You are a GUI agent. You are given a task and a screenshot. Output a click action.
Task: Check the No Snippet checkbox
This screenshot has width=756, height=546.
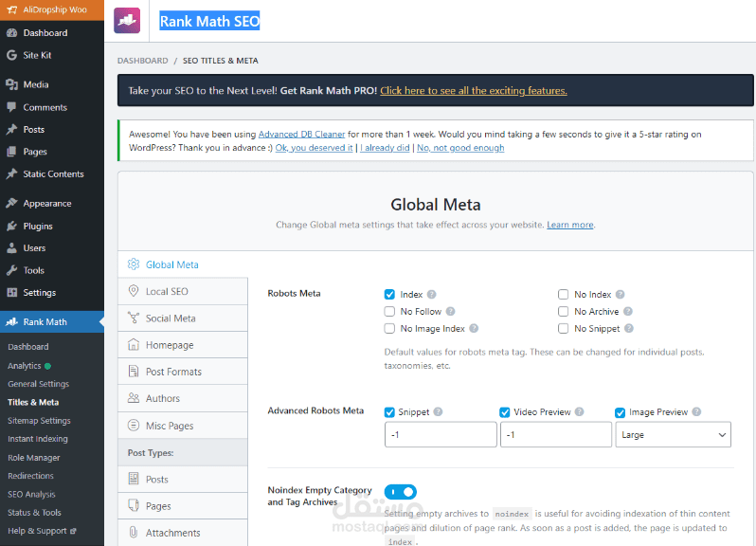[x=563, y=328]
